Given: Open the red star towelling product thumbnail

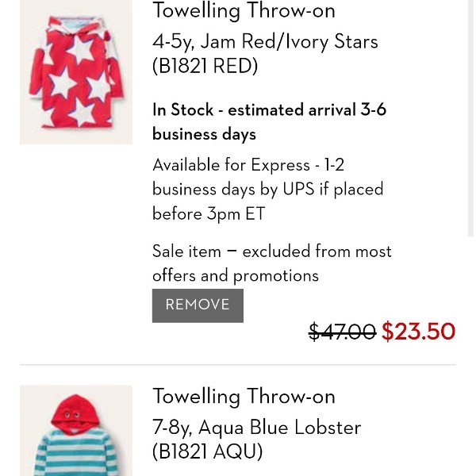Looking at the screenshot, I should 76,72.
